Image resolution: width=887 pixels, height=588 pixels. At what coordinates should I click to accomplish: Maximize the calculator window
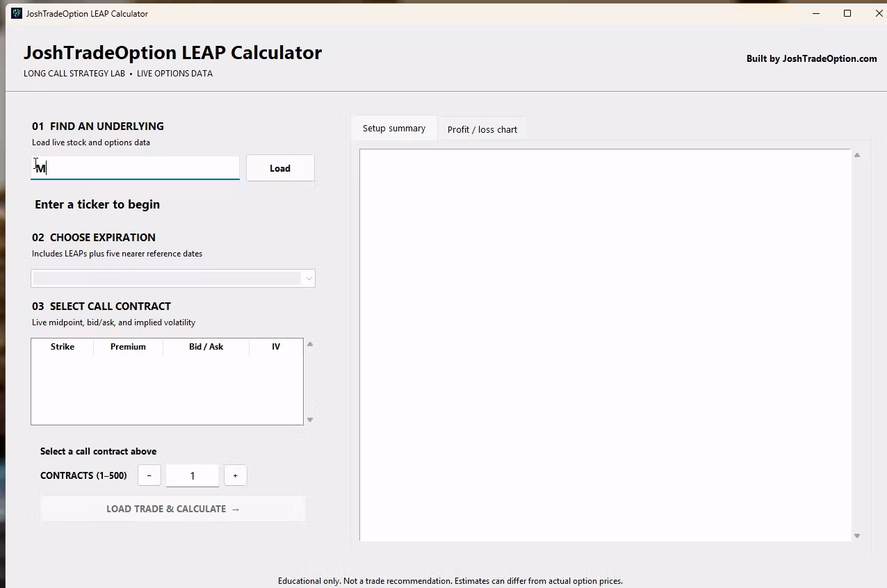click(847, 13)
